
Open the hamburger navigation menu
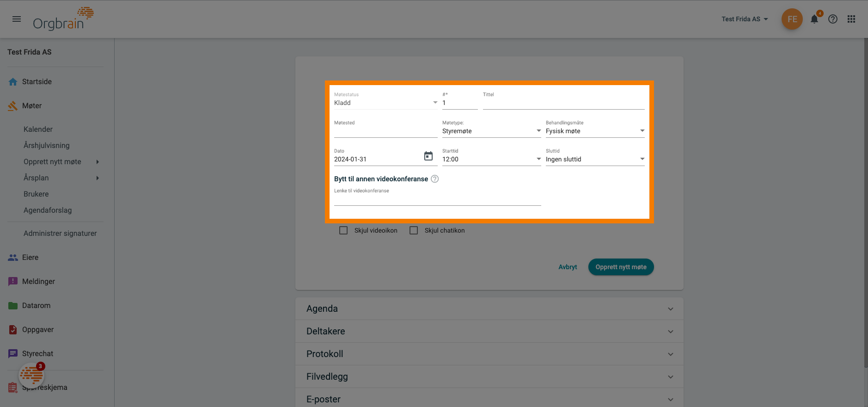17,19
